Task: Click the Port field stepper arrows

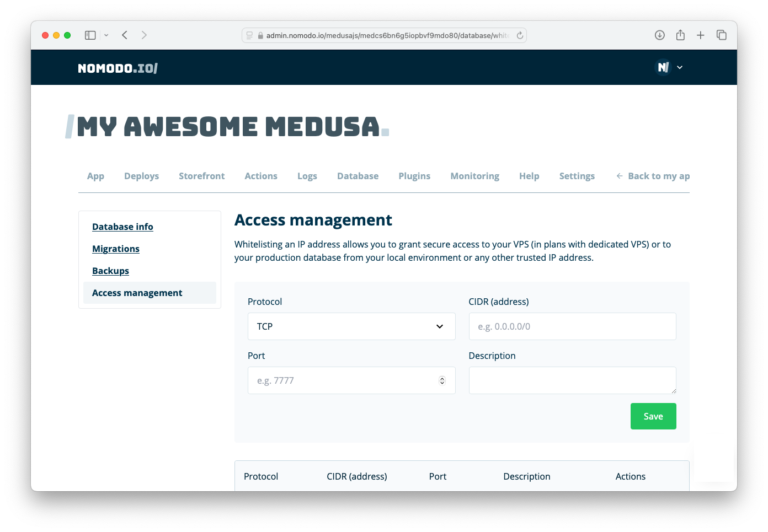Action: coord(442,380)
